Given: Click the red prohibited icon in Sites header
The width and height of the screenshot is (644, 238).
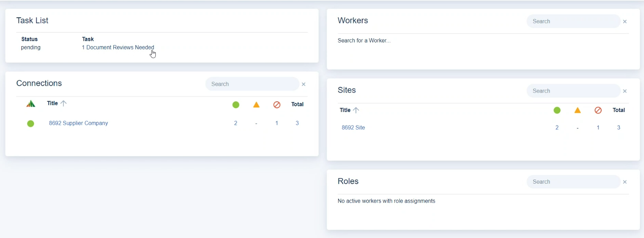Looking at the screenshot, I should coord(598,110).
